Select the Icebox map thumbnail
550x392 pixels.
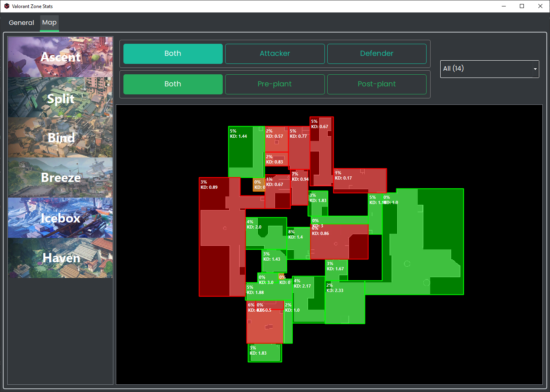60,218
